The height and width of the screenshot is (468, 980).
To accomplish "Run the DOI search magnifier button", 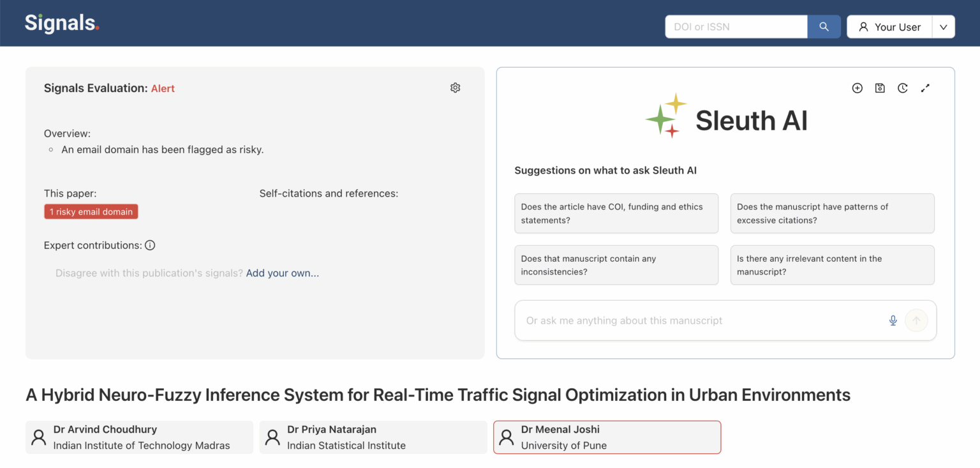I will click(824, 26).
